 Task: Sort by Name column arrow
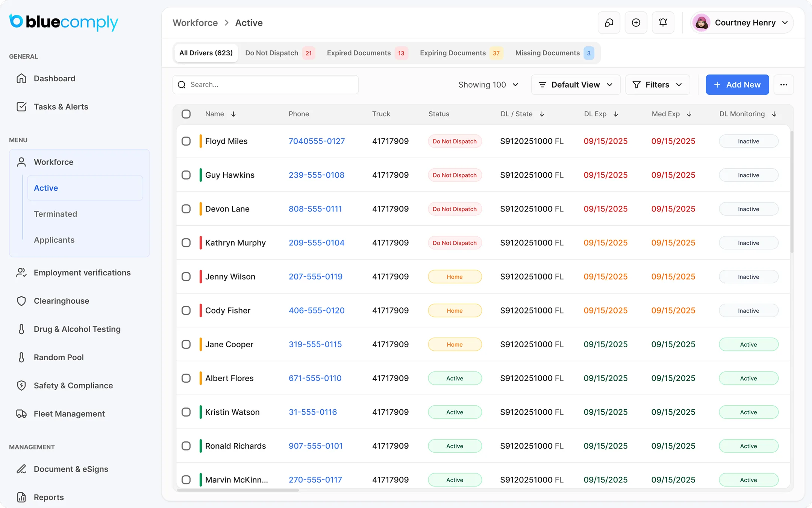pos(233,114)
